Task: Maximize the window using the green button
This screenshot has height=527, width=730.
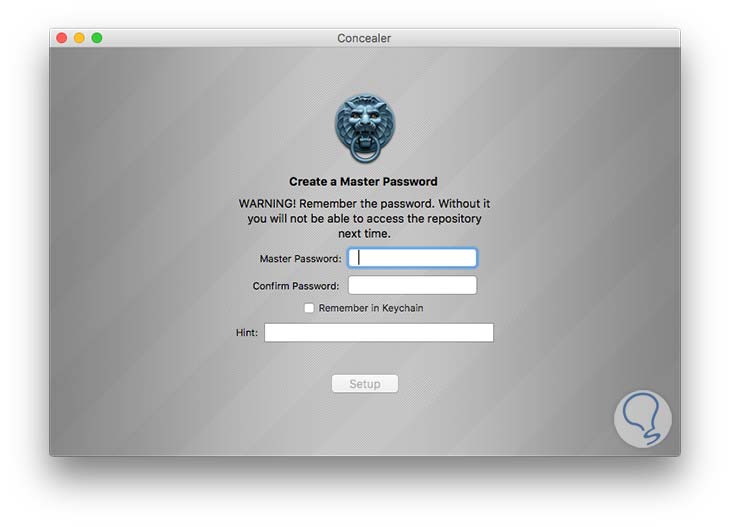Action: tap(97, 38)
